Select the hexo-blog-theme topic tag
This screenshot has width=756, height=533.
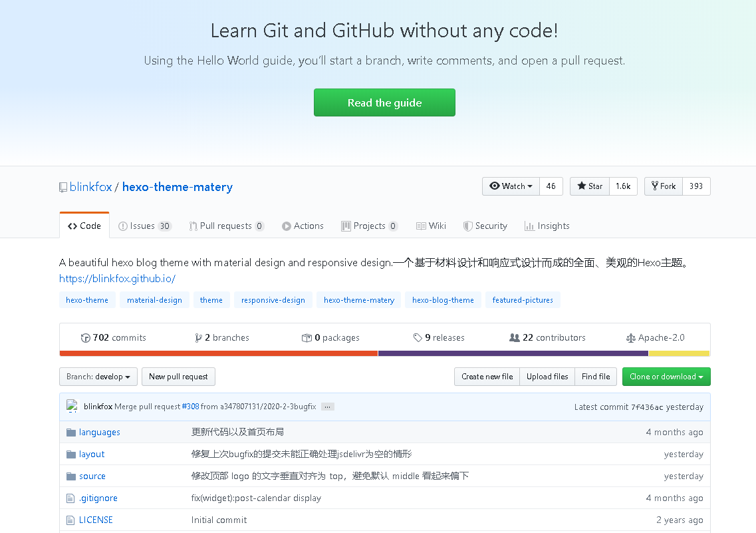point(443,300)
